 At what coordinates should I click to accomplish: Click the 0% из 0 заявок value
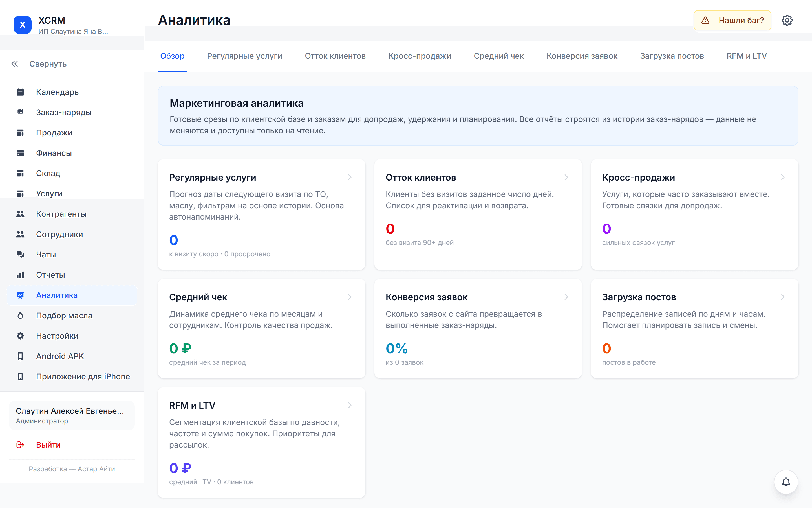(x=397, y=349)
